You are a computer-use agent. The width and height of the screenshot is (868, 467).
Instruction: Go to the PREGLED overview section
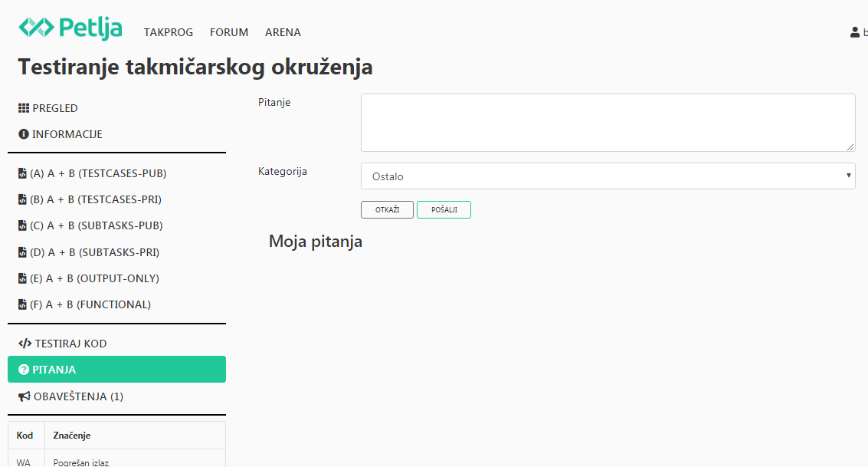coord(54,108)
